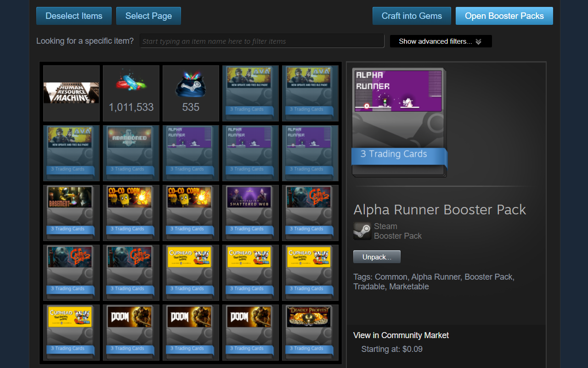Select the Human Resource Machine item
The image size is (588, 368).
[71, 93]
